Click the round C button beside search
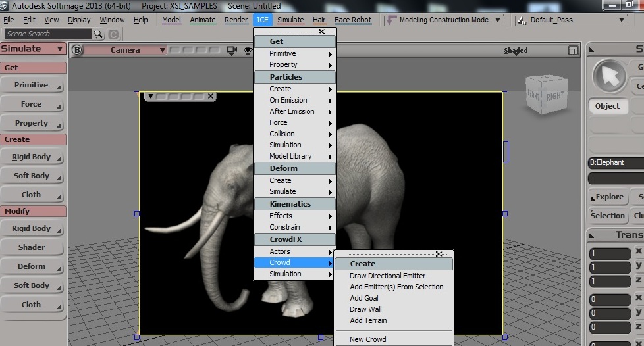 pyautogui.click(x=114, y=34)
